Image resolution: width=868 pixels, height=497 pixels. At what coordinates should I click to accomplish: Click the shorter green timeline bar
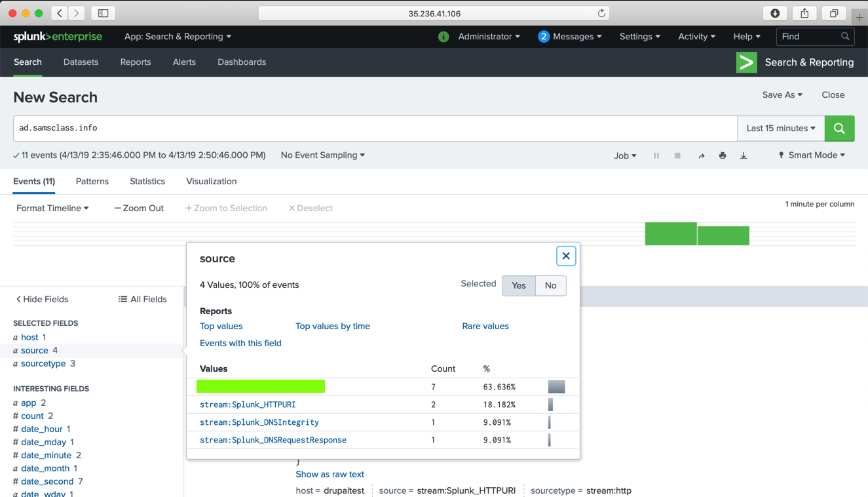723,236
